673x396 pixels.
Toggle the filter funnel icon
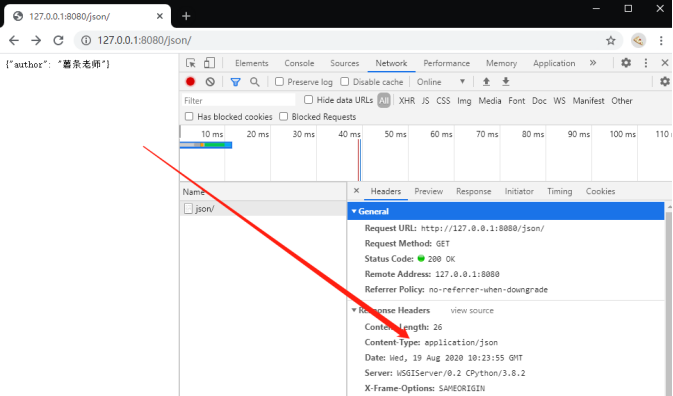[x=235, y=82]
